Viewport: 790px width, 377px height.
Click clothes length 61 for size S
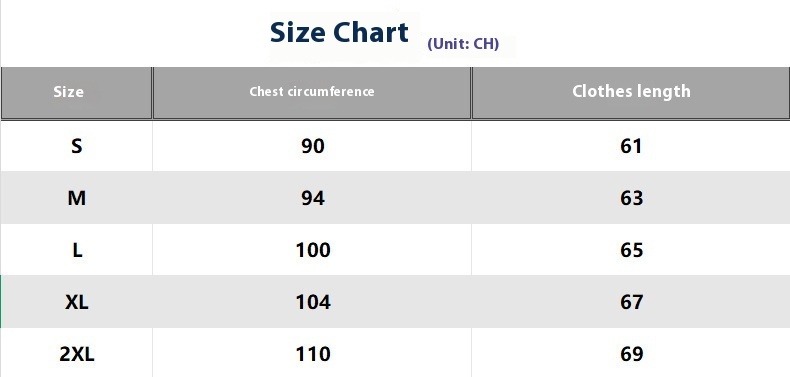(631, 146)
